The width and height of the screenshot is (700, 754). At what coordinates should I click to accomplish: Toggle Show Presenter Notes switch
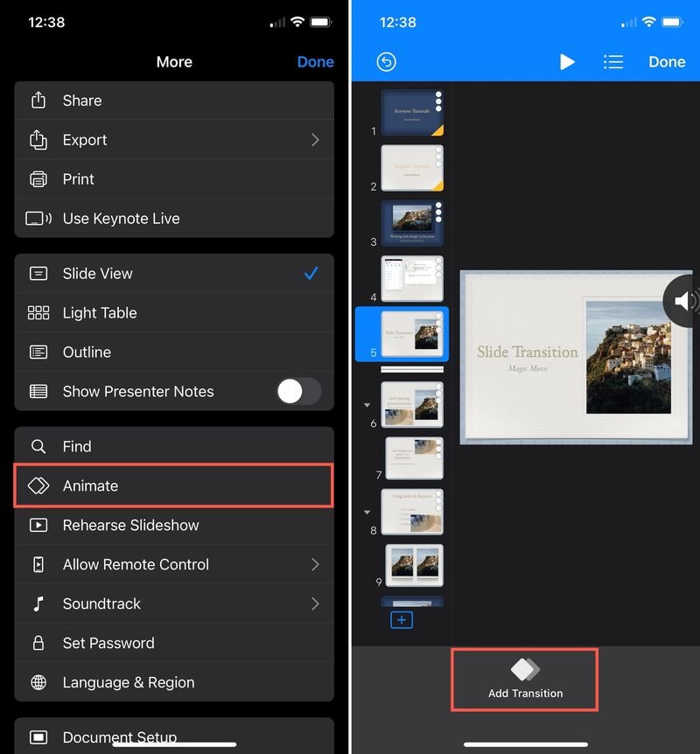pos(298,391)
